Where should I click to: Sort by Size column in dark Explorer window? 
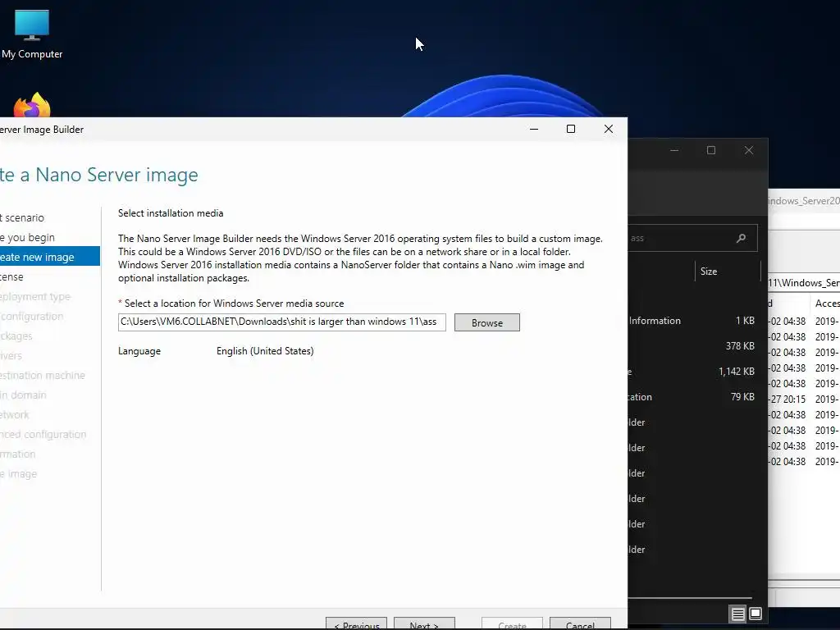click(x=709, y=271)
